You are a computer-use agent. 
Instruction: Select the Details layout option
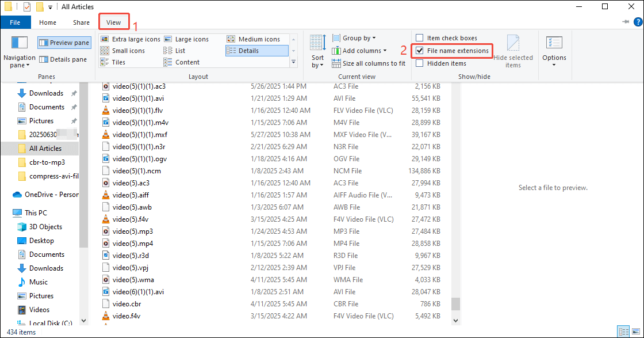[x=256, y=51]
